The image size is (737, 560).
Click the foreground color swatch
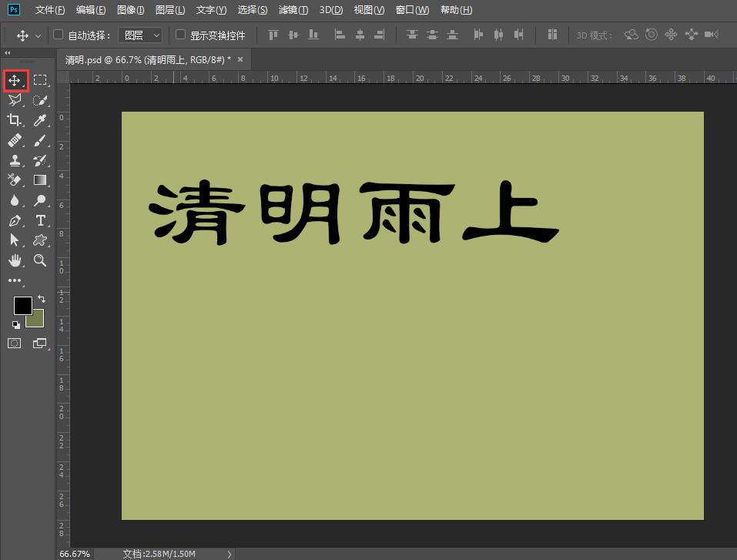click(22, 306)
